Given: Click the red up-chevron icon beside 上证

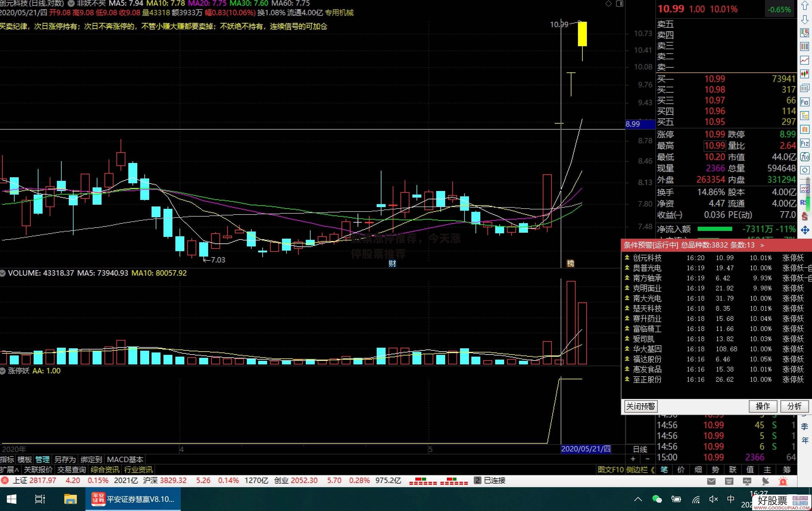Looking at the screenshot, I should [5, 480].
